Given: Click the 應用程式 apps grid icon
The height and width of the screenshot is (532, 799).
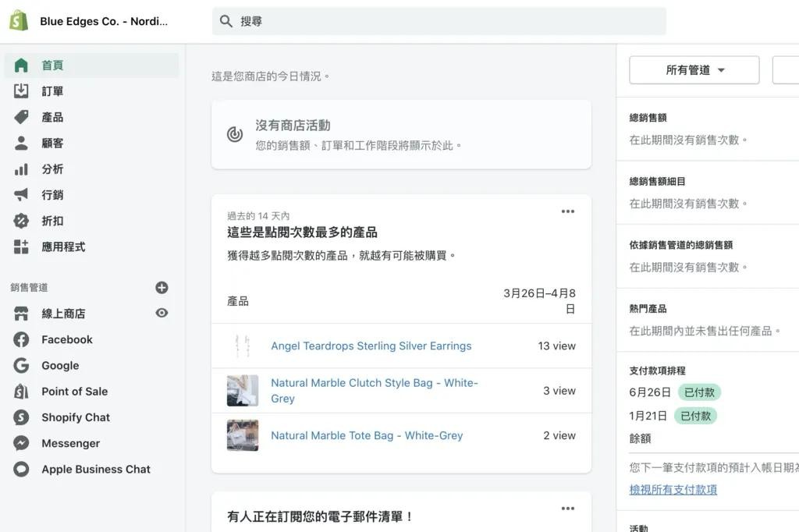Looking at the screenshot, I should pos(21,246).
